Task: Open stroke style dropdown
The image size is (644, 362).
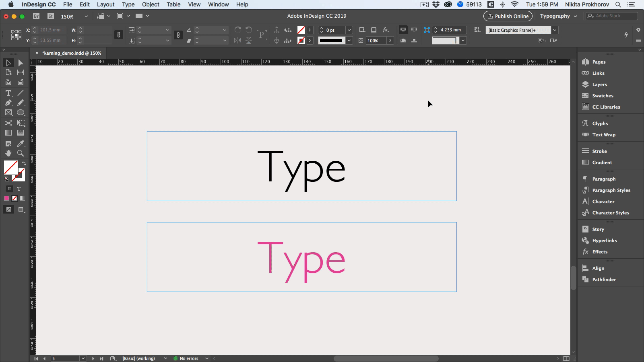Action: pyautogui.click(x=349, y=41)
